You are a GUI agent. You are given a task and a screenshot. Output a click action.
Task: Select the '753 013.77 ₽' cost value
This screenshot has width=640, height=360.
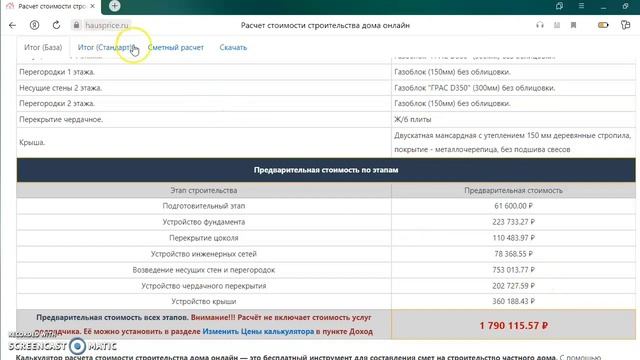coord(513,270)
